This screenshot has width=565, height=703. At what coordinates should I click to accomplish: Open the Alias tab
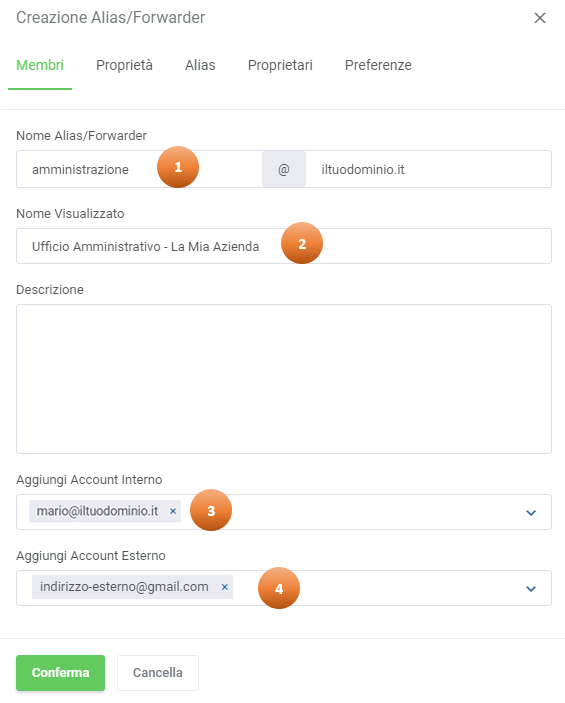pos(200,65)
